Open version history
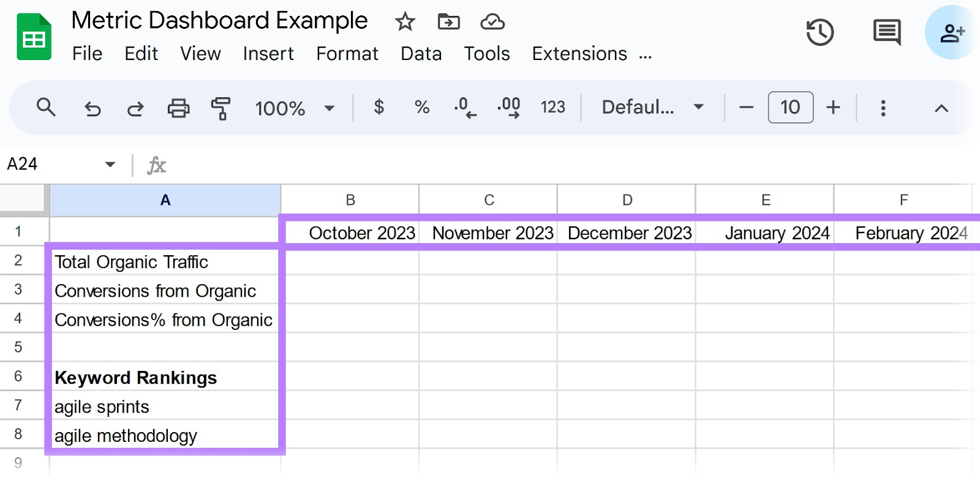 click(820, 32)
